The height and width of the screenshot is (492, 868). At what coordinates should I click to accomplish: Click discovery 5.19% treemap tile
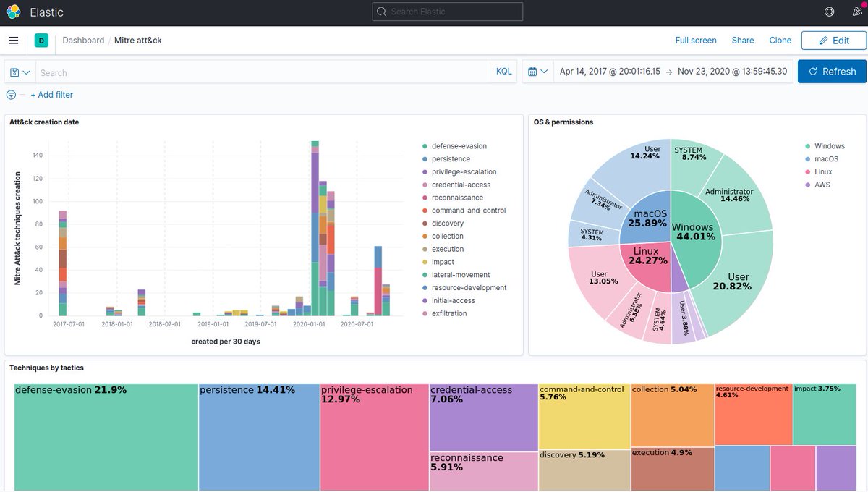(584, 470)
